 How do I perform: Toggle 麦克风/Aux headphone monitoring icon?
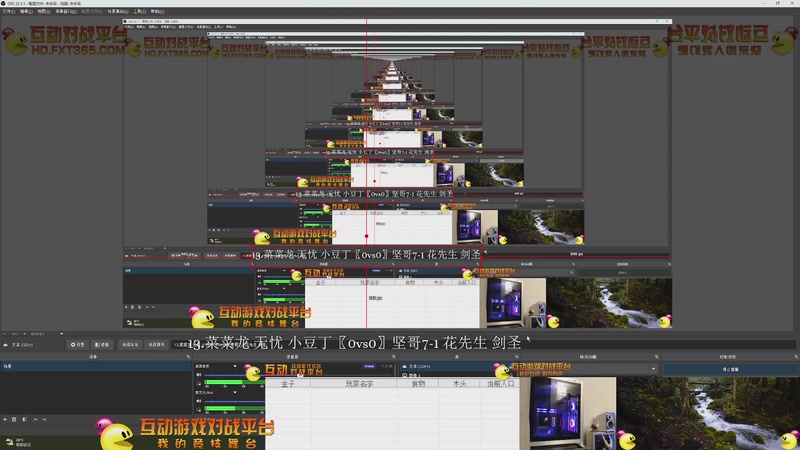pos(199,409)
